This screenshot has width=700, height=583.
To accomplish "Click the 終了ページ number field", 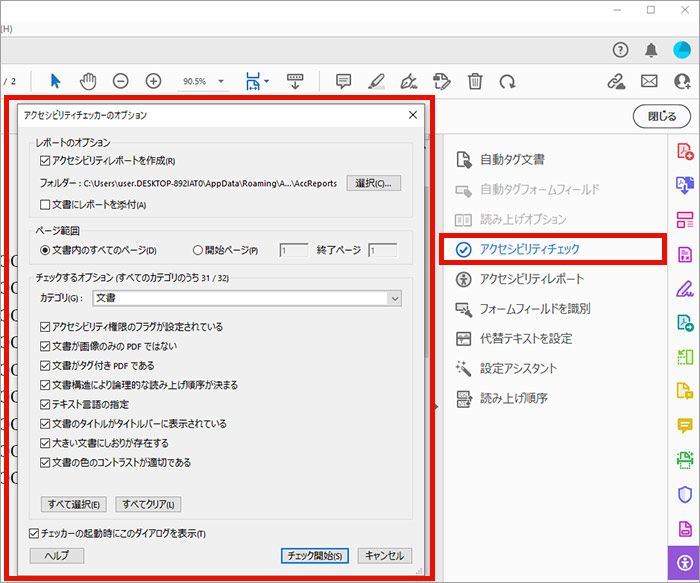I will pyautogui.click(x=382, y=250).
